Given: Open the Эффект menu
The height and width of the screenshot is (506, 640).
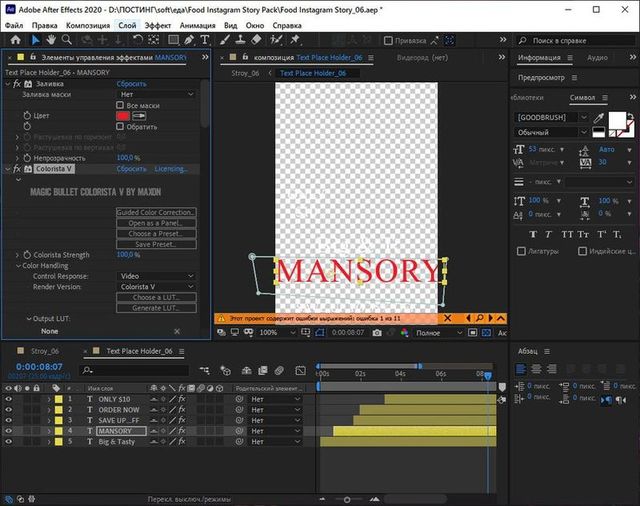Looking at the screenshot, I should (157, 23).
